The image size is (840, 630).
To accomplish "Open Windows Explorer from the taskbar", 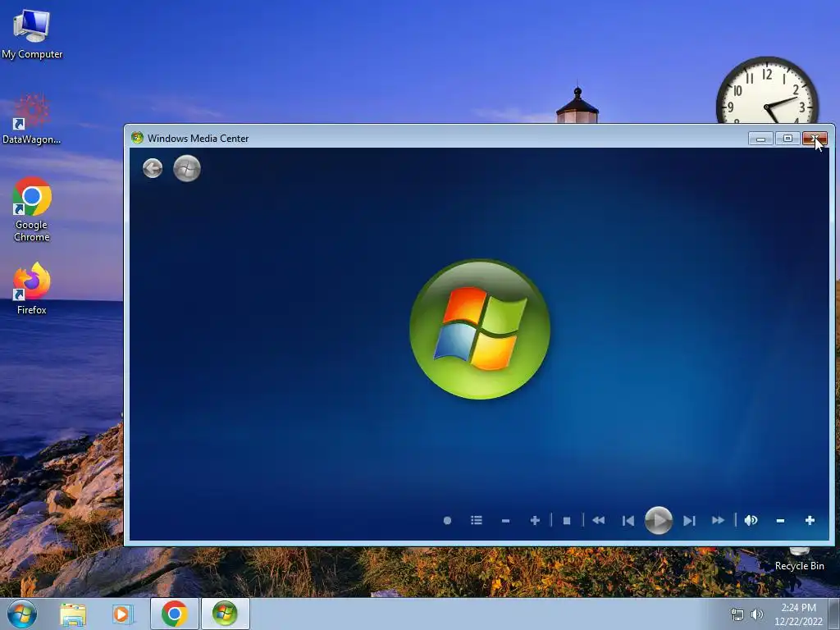I will (73, 614).
